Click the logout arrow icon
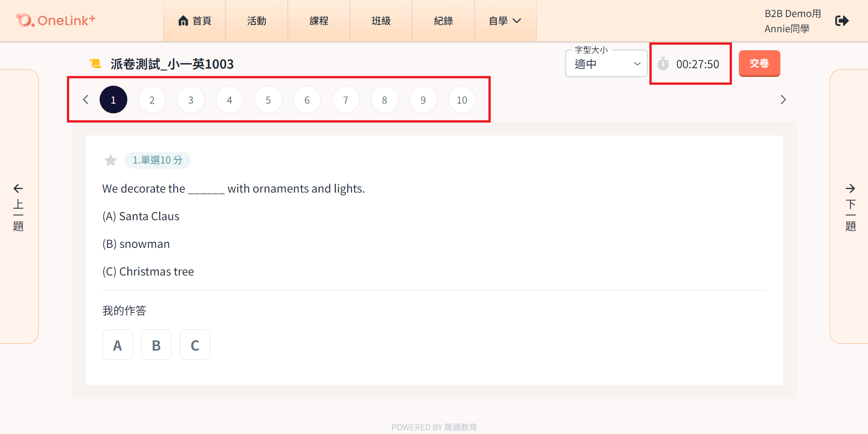Screen dimensions: 868x434 pyautogui.click(x=842, y=21)
